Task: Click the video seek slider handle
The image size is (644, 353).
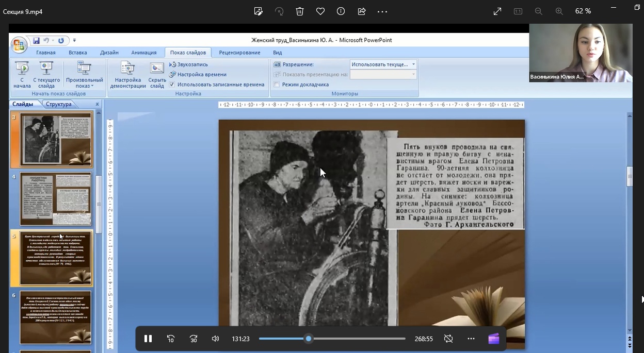Action: (309, 339)
